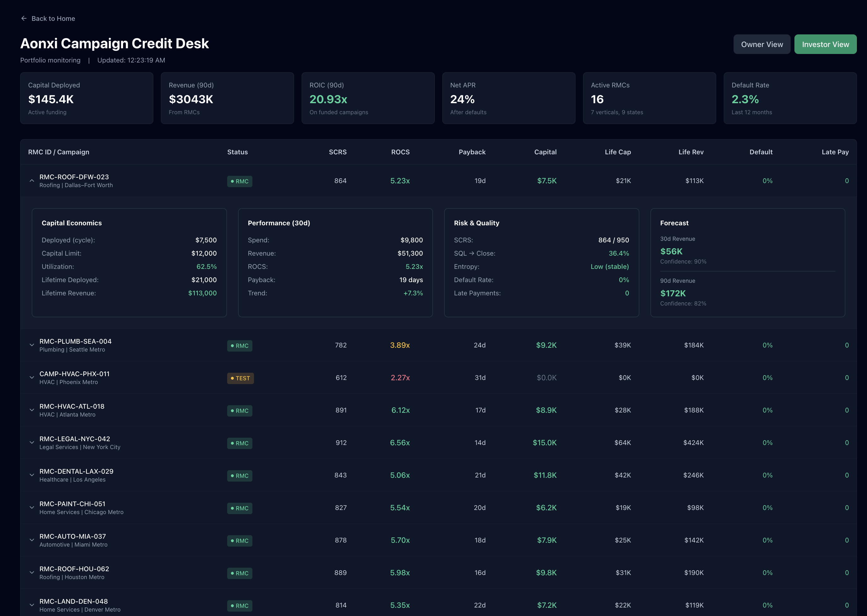Expand the RMC-PLUMB-SEA-004 row
This screenshot has width=867, height=616.
pos(32,345)
